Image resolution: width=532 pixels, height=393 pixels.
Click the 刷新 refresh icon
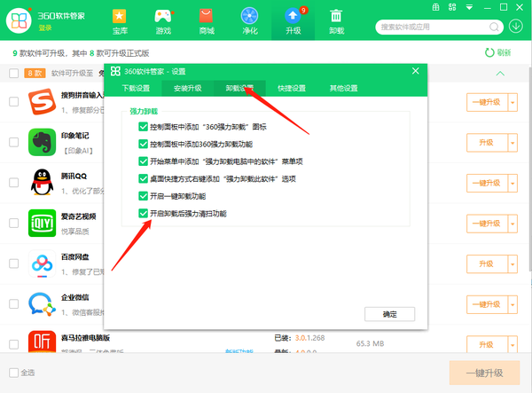tap(489, 53)
